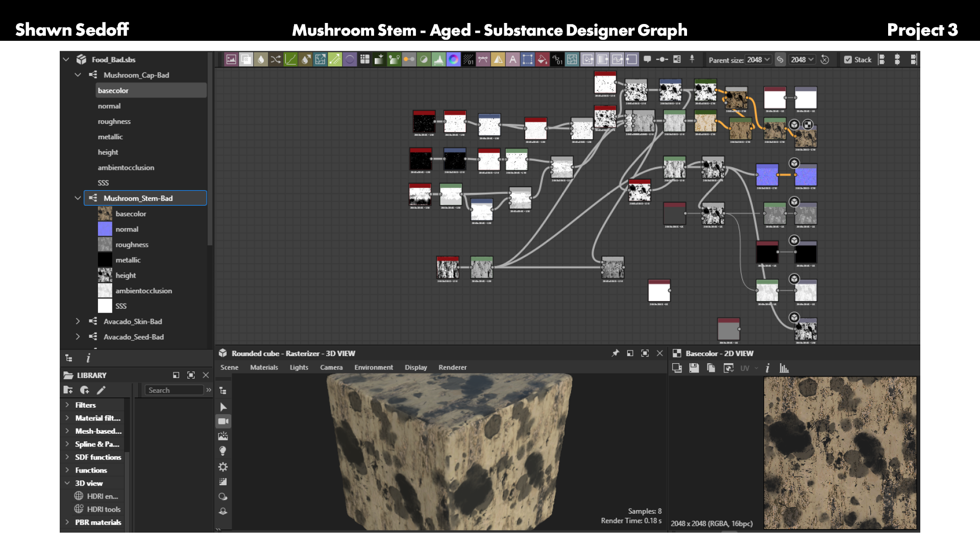
Task: Collapse the 3D view library category
Action: (67, 483)
